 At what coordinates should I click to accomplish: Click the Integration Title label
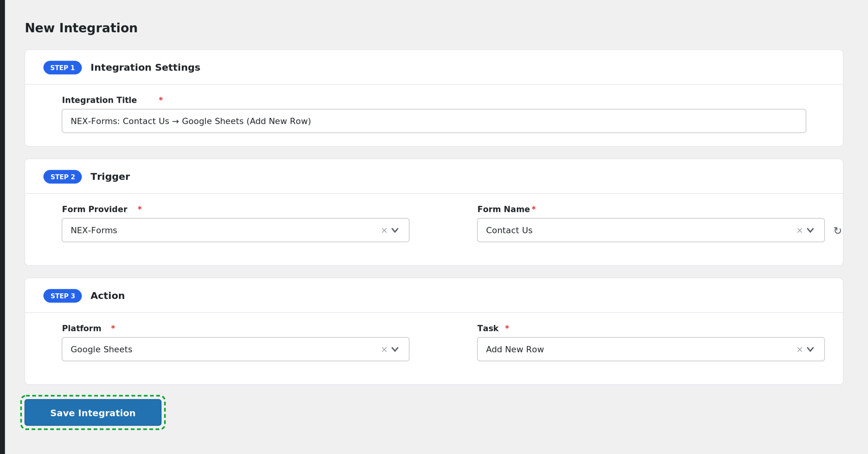tap(99, 100)
